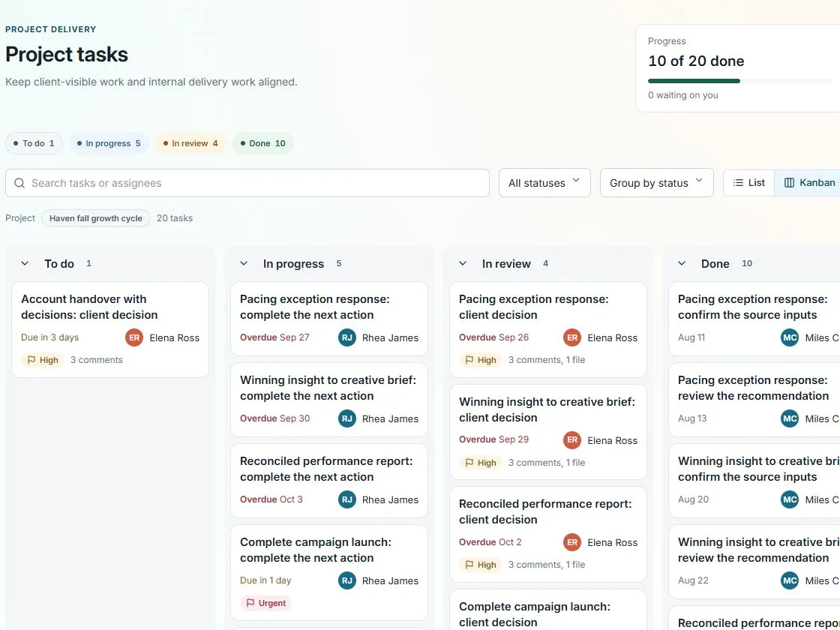Click ER avatar on Overdue Sep 26 card
Image resolution: width=840 pixels, height=630 pixels.
(x=572, y=337)
